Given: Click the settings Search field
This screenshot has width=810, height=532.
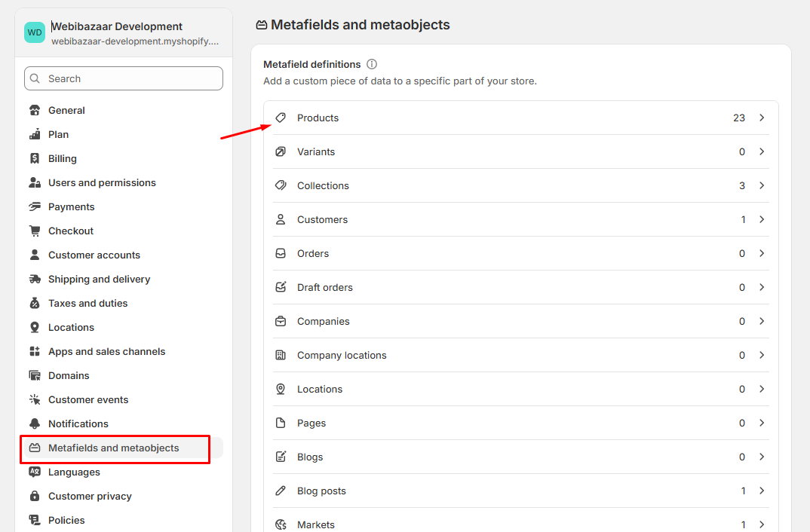Looking at the screenshot, I should pyautogui.click(x=124, y=78).
